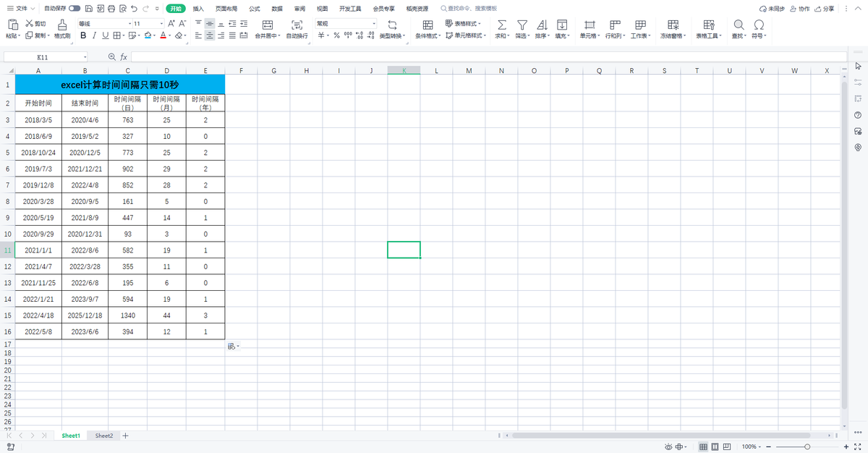This screenshot has height=453, width=868.
Task: Toggle middle vertical alignment
Action: coord(210,24)
